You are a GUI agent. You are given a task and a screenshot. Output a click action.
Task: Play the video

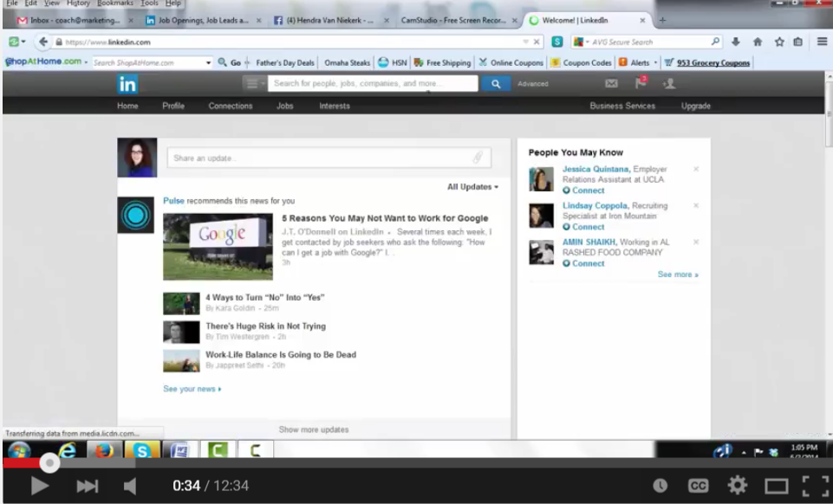(39, 486)
